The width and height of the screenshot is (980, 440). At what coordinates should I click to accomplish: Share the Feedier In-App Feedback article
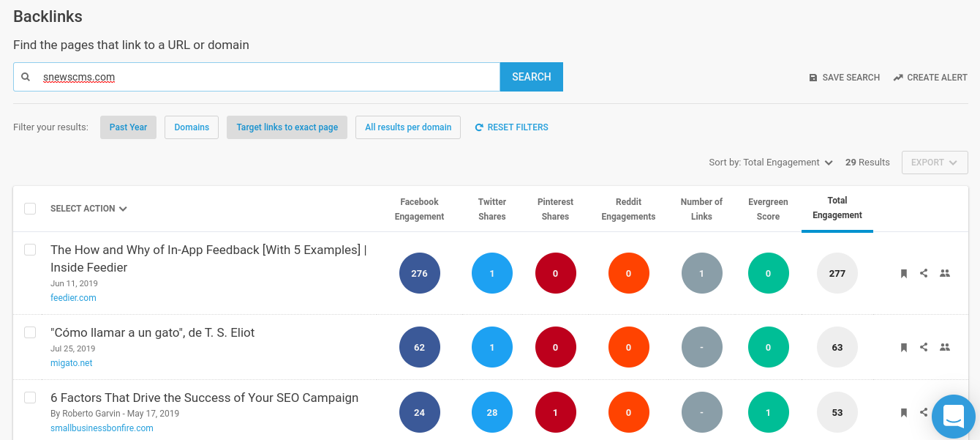click(x=924, y=273)
